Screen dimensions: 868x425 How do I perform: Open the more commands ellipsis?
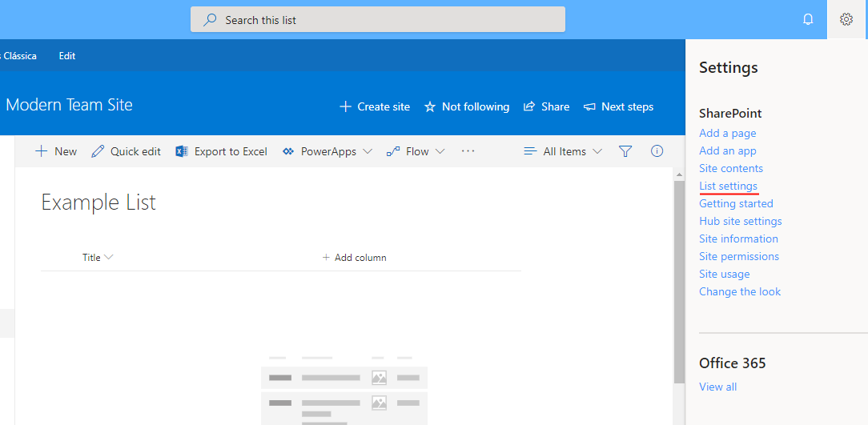(468, 150)
